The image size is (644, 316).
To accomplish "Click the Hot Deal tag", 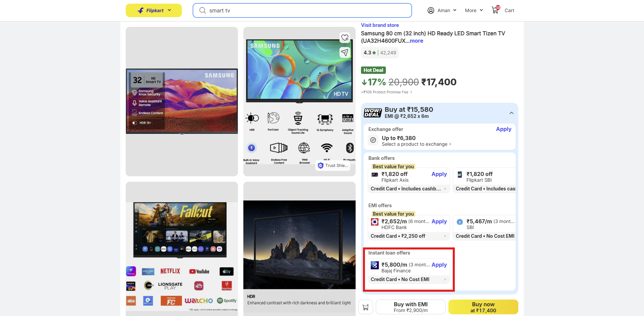I will [x=373, y=70].
